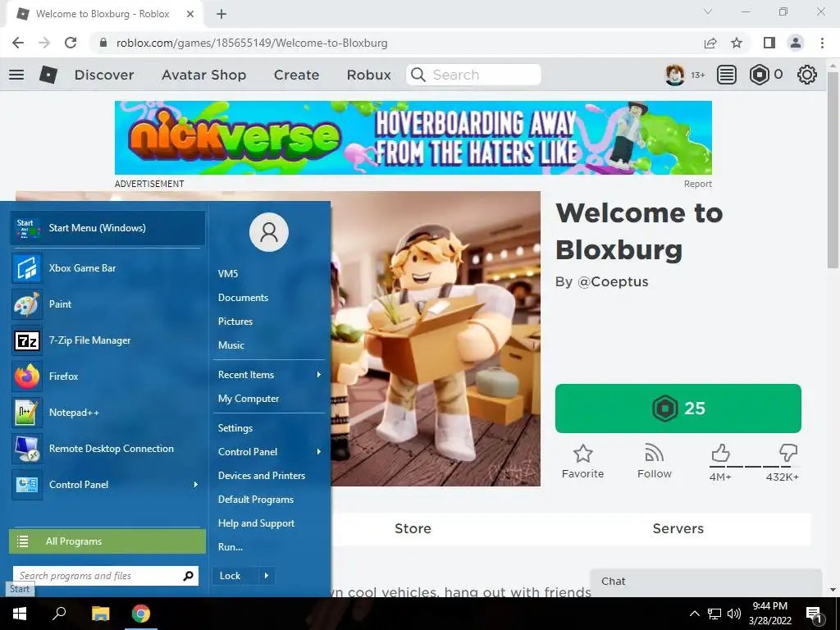Open Notepad++ from the start menu

tap(107, 412)
